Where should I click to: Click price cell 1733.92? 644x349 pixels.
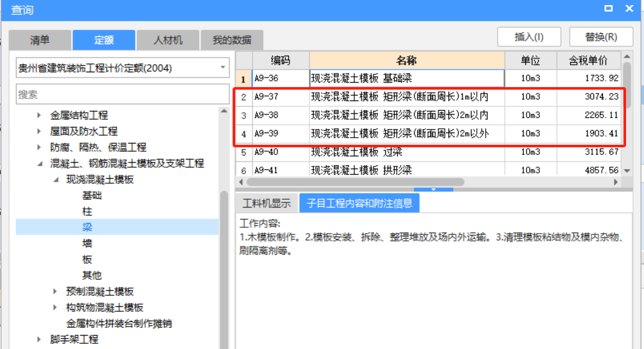coord(588,78)
